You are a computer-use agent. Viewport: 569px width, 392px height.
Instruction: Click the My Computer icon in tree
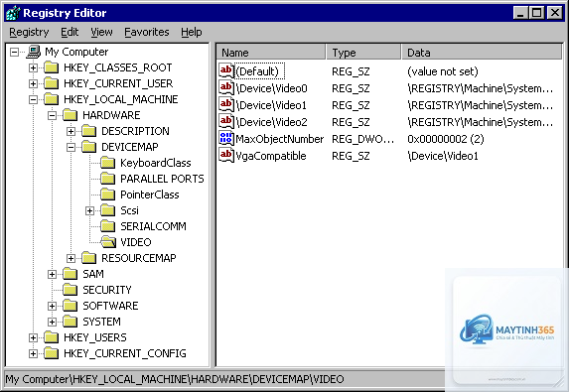pyautogui.click(x=34, y=52)
